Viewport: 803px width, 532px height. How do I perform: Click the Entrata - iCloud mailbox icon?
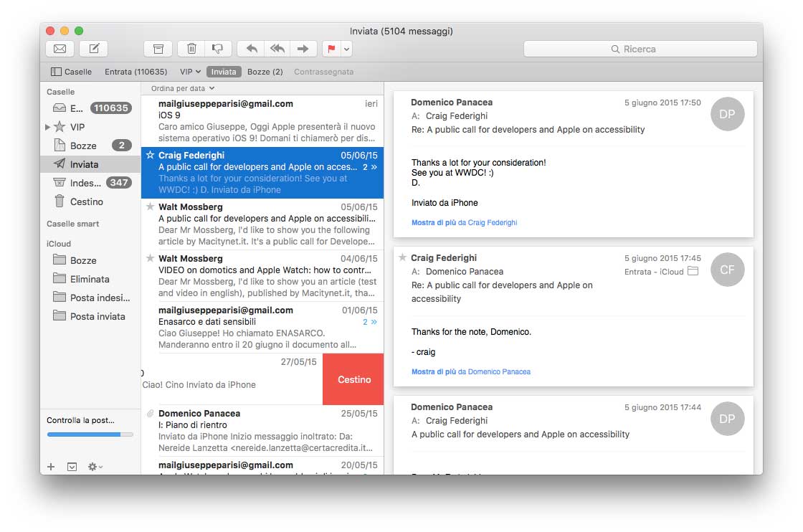pyautogui.click(x=693, y=271)
